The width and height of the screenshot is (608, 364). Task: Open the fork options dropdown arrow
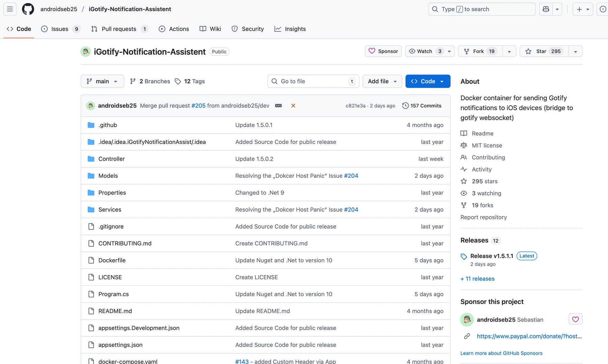pos(509,51)
